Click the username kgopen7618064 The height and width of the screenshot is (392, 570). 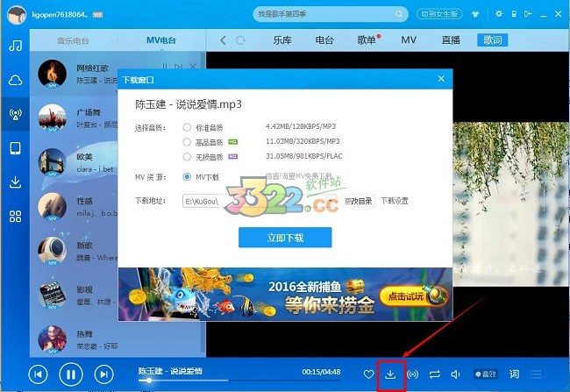[x=60, y=15]
